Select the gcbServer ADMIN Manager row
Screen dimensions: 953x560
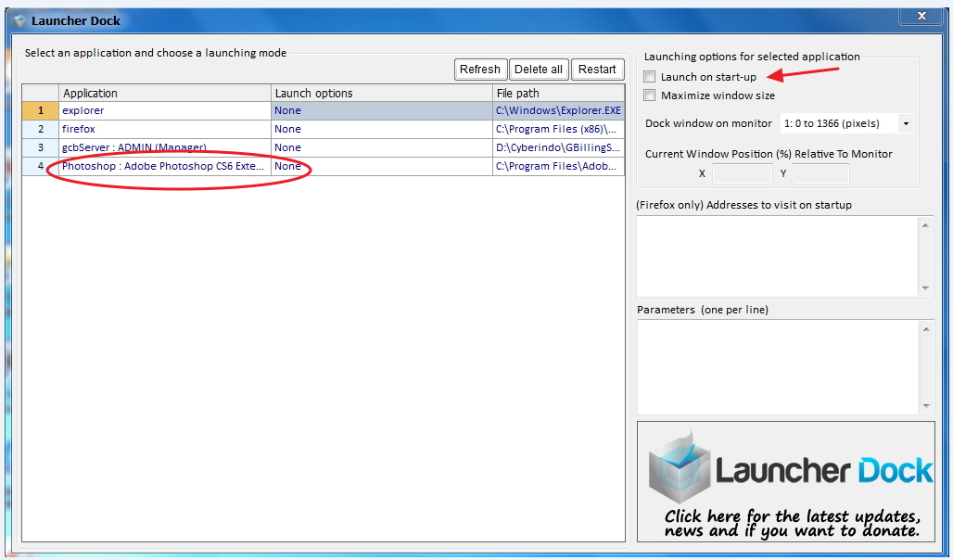coord(139,147)
